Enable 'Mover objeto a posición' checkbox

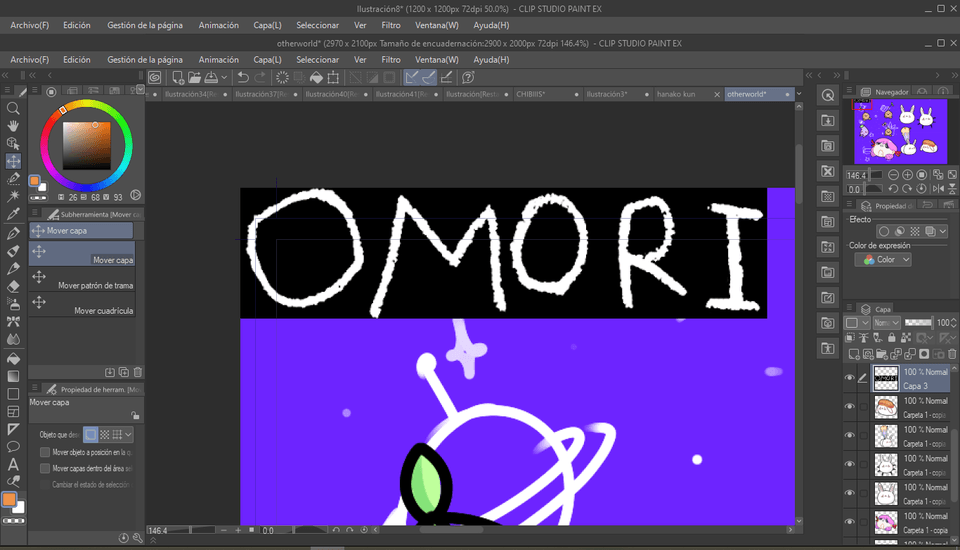[x=45, y=453]
